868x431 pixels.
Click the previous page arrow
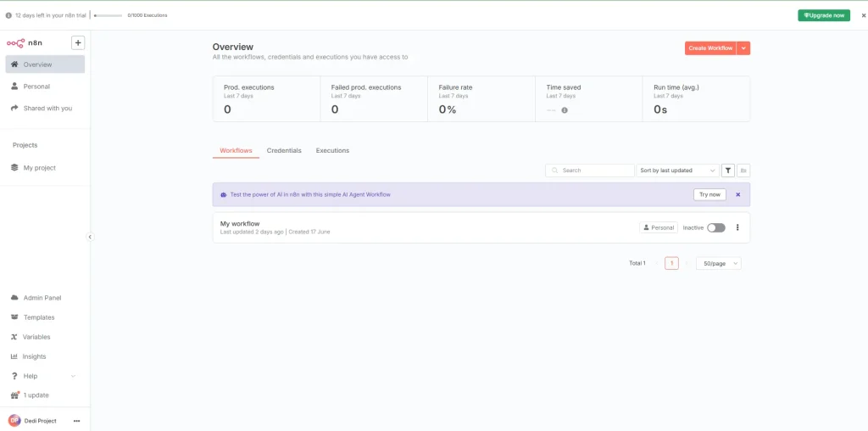(x=657, y=264)
